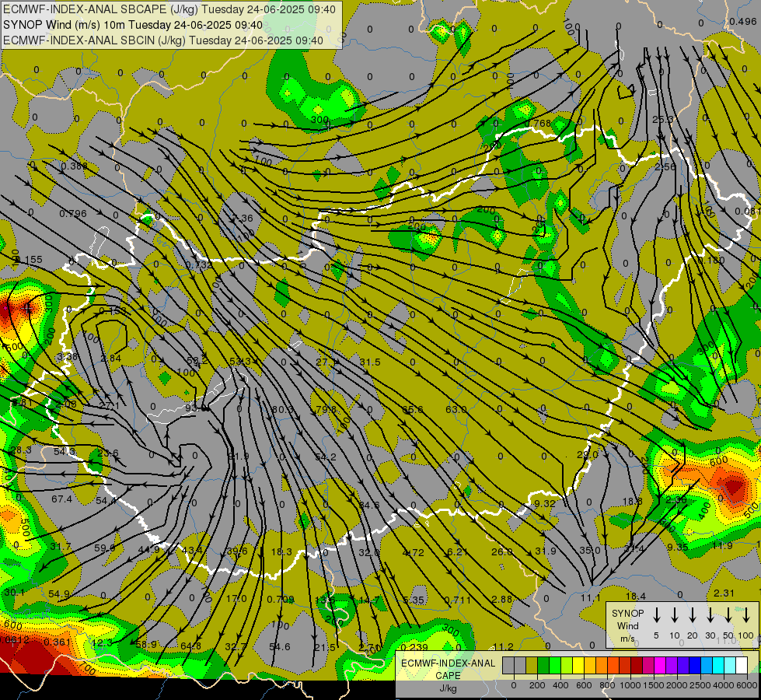Select the white swatch ending the CAPE legend
Viewport: 761px width, 700px height.
[742, 666]
